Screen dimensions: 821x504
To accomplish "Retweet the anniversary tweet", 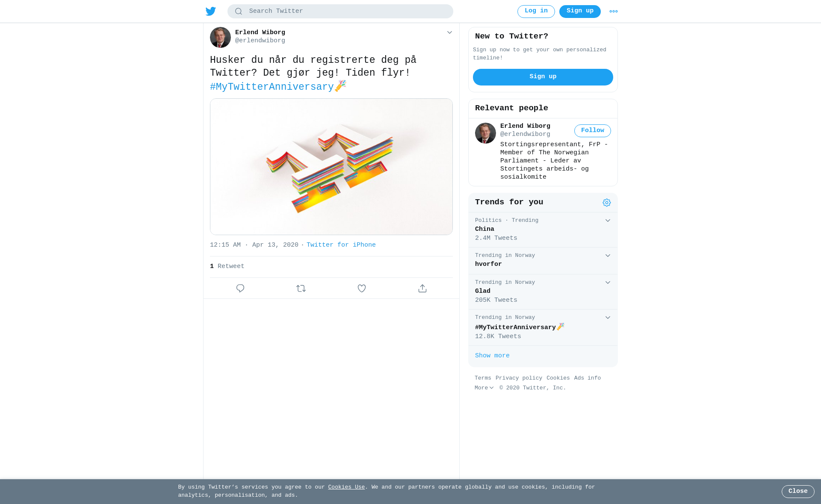I will click(x=301, y=289).
